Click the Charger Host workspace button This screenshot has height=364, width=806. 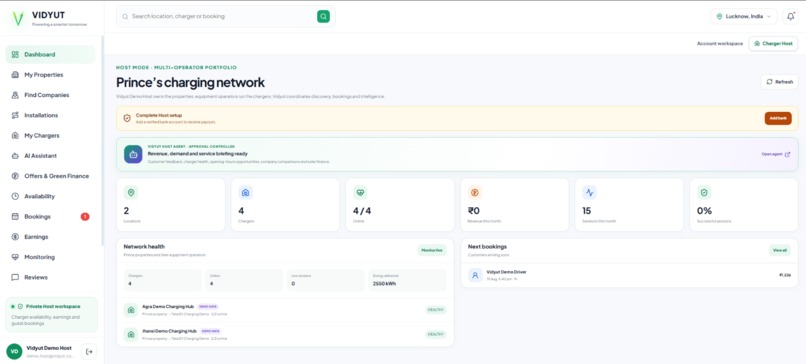pyautogui.click(x=773, y=44)
